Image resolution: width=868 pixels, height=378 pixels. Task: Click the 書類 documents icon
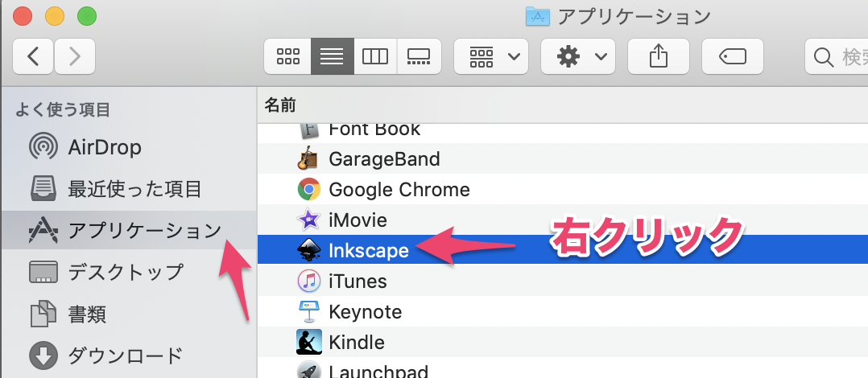43,314
